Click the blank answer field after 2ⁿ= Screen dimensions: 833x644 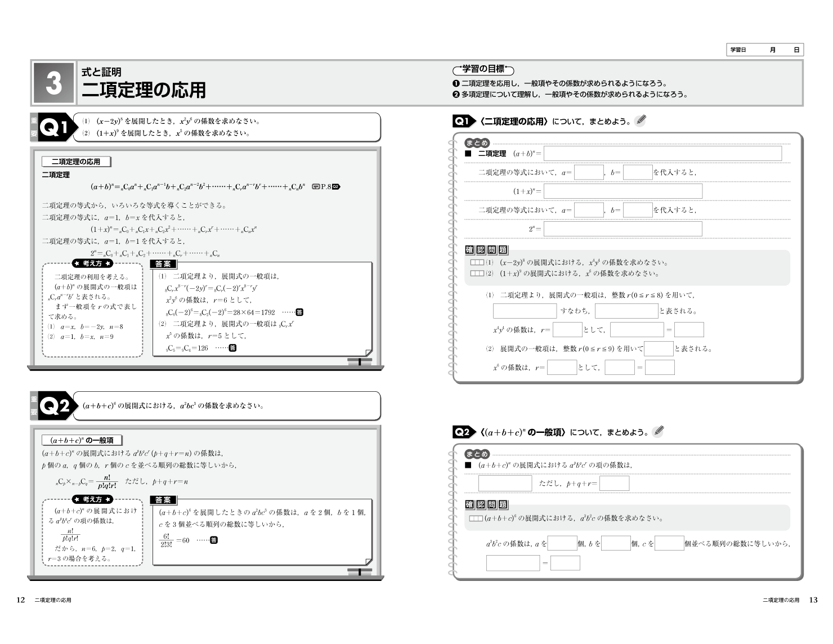pos(622,229)
